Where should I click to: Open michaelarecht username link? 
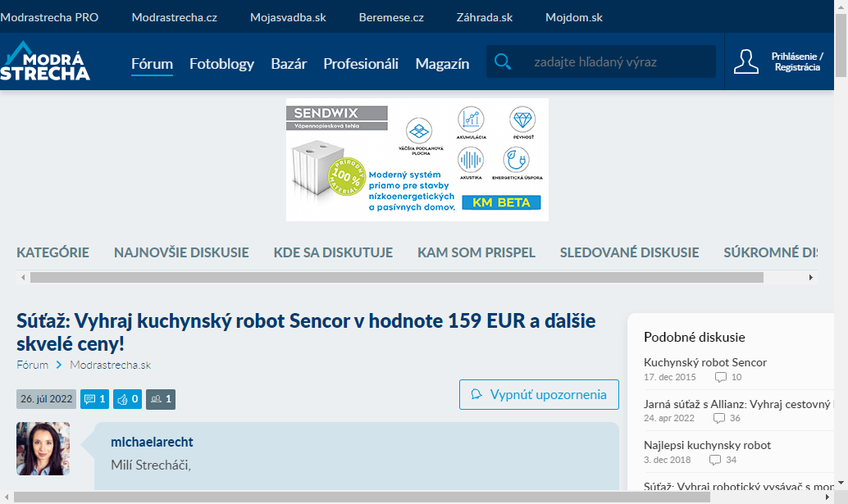pyautogui.click(x=152, y=442)
